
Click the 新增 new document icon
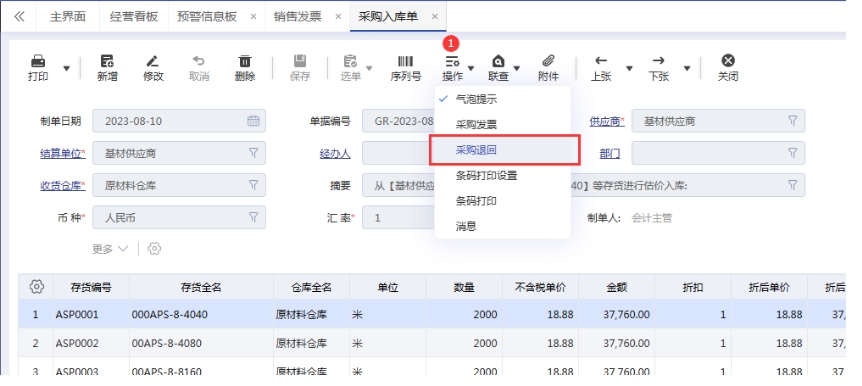107,61
